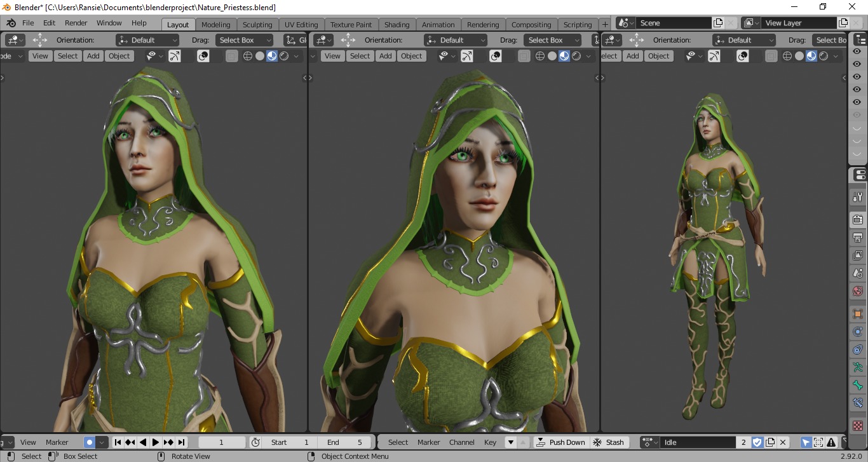Screen dimensions: 868x462
Task: Open the checkered Texture properties tab
Action: point(858,425)
